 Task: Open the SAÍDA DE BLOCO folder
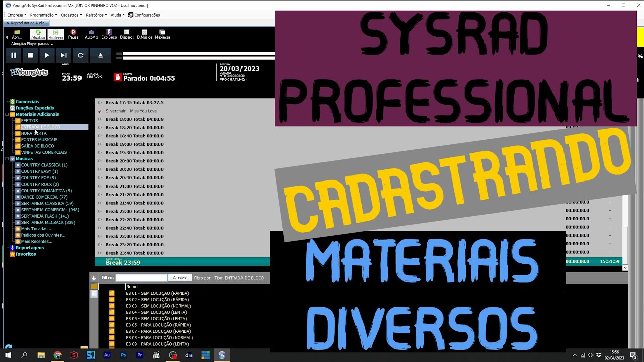(37, 146)
